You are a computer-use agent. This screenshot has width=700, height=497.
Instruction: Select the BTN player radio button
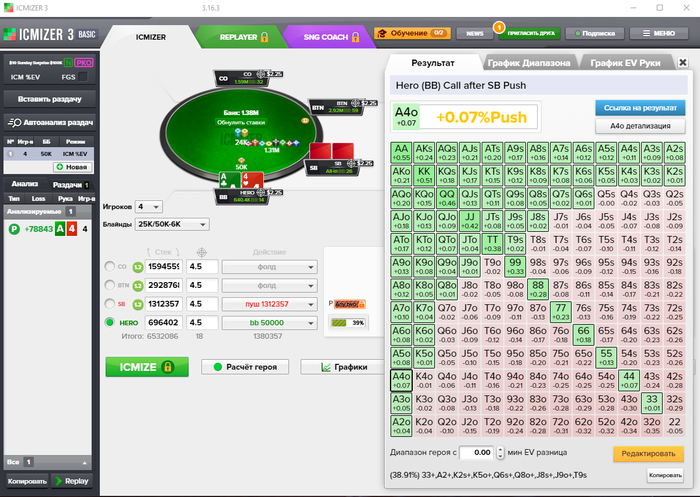point(109,285)
